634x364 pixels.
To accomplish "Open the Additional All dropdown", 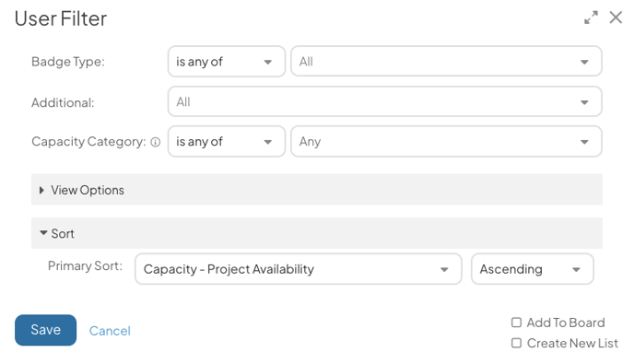I will [384, 101].
